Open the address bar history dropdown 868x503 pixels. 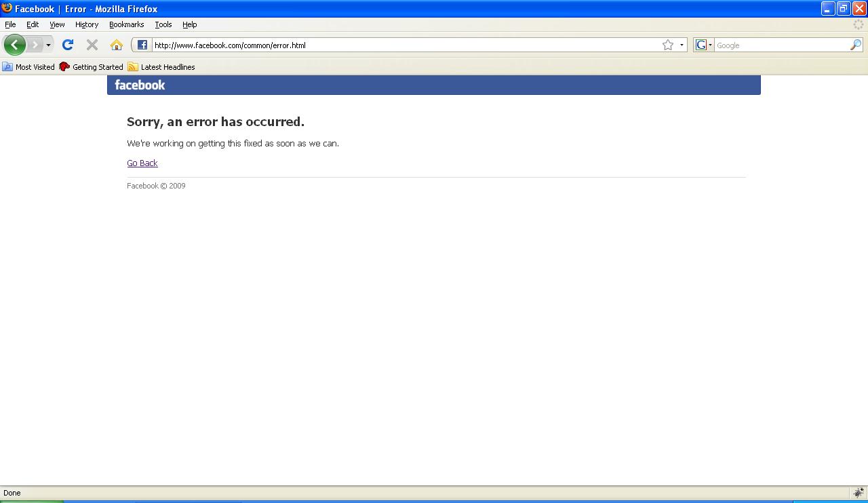682,45
